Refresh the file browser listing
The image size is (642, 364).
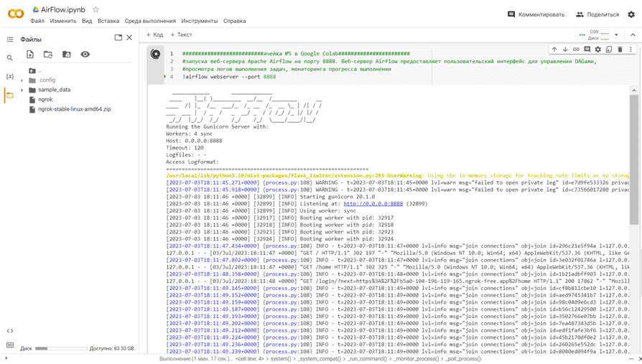point(48,54)
